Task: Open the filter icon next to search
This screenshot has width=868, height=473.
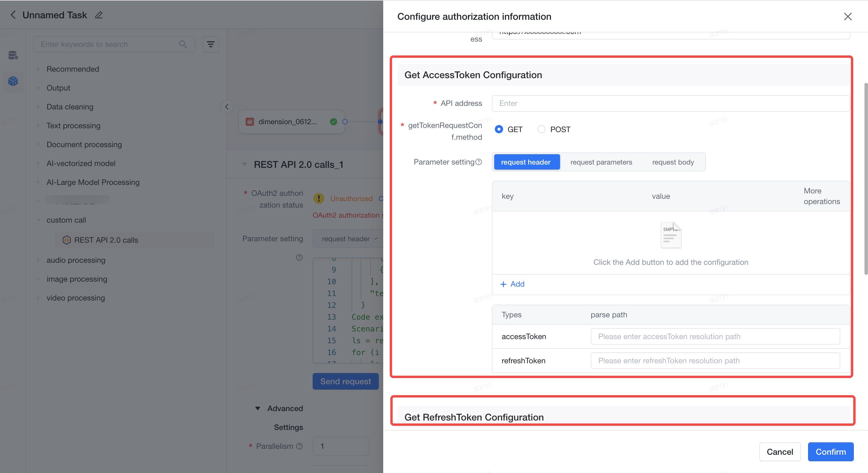Action: [211, 44]
